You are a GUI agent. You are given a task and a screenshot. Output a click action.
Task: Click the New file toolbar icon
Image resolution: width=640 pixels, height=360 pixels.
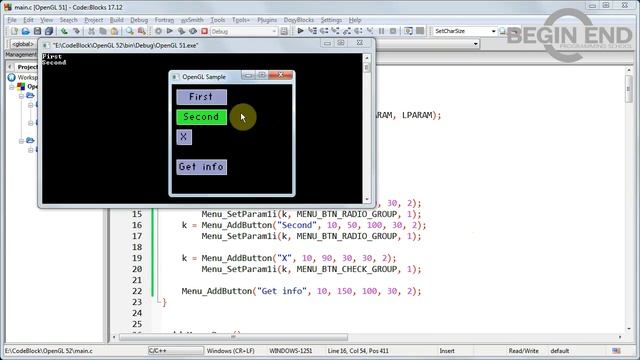14,31
